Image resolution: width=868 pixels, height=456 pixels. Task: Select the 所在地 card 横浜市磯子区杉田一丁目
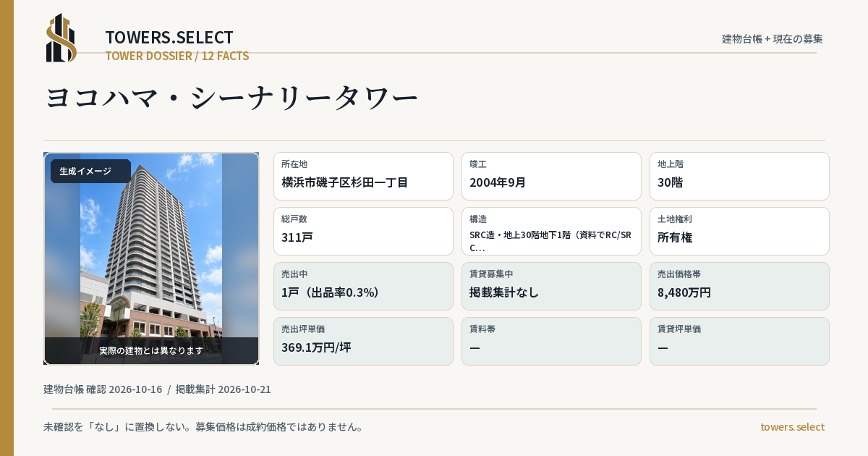[363, 176]
